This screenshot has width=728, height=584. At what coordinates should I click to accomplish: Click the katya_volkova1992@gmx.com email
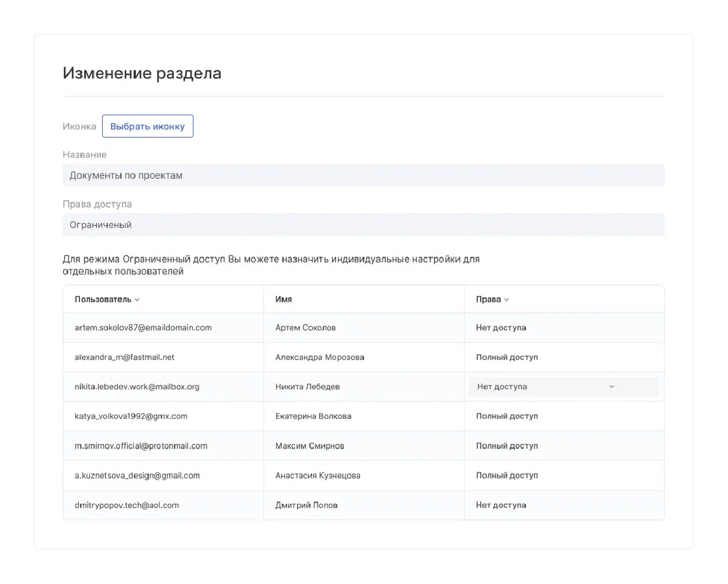131,416
